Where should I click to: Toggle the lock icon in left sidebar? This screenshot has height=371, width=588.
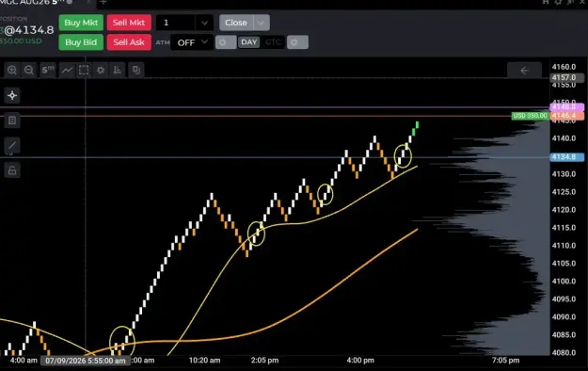[x=12, y=170]
